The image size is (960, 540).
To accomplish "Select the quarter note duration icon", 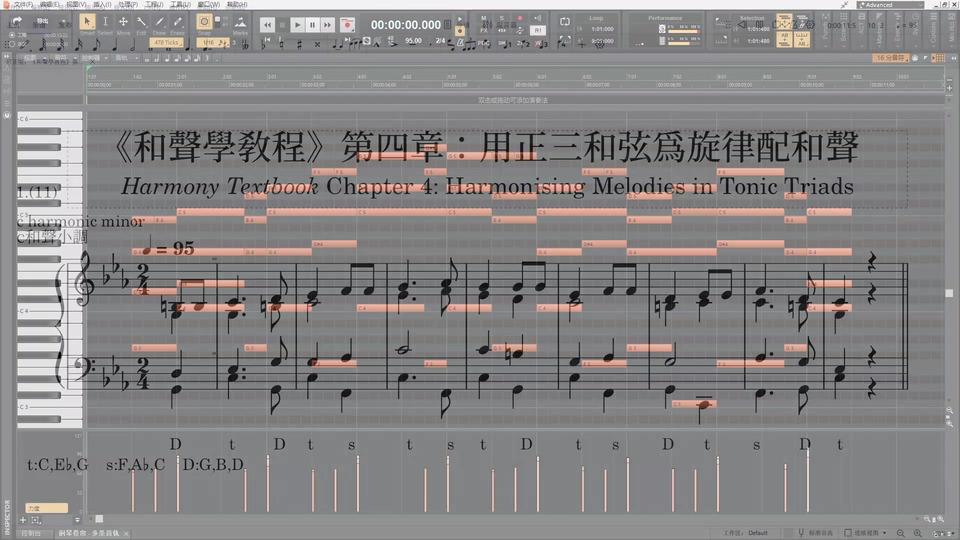I will (114, 45).
